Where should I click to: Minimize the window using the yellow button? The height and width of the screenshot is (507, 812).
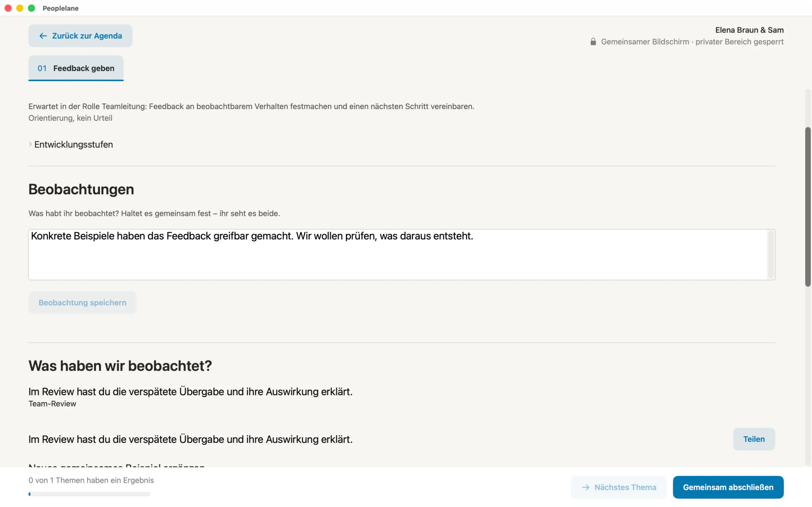20,8
